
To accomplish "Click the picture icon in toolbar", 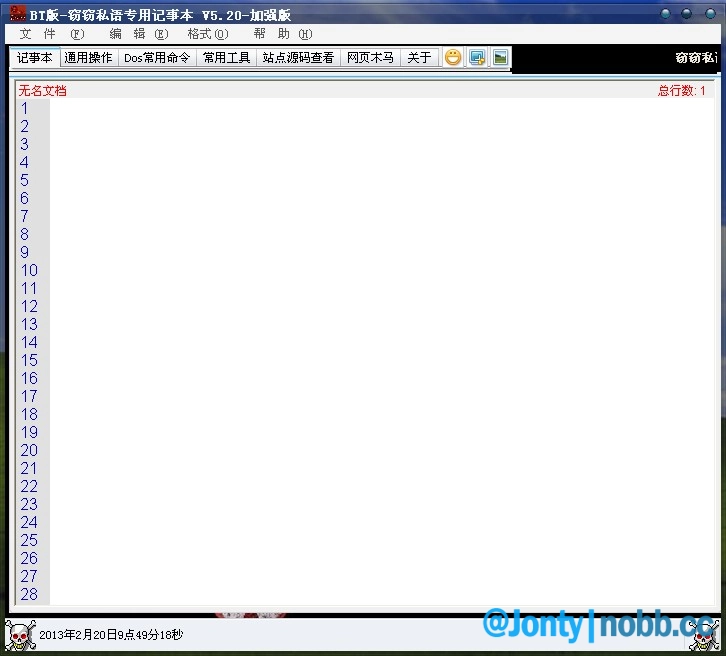I will (x=500, y=58).
